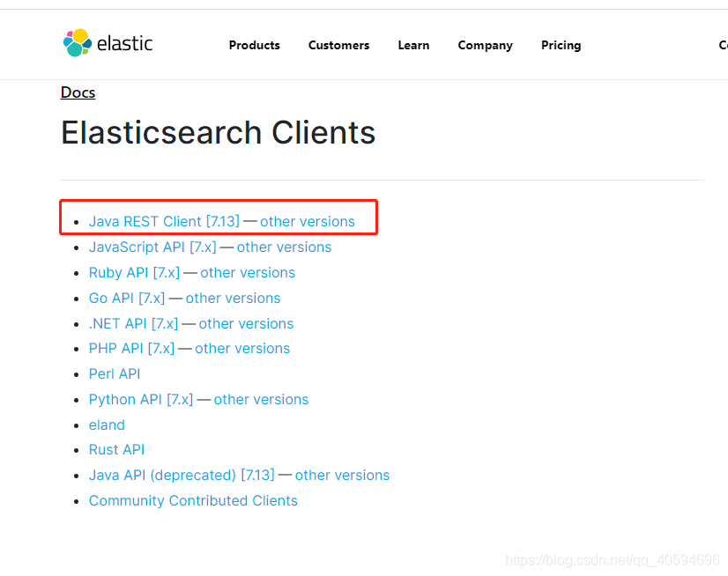The image size is (728, 576).
Task: View other versions of PHP API
Action: tap(242, 348)
